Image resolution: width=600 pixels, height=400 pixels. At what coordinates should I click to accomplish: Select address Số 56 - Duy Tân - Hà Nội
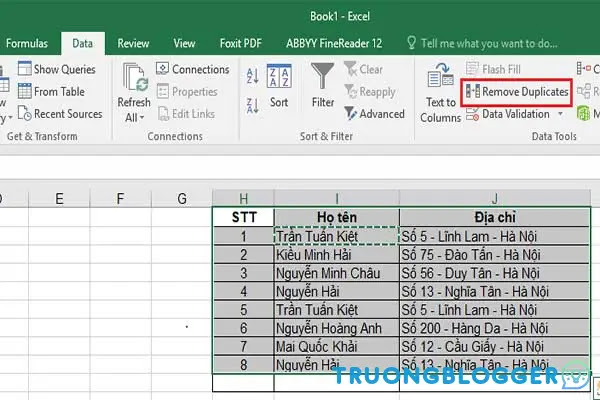tap(495, 273)
